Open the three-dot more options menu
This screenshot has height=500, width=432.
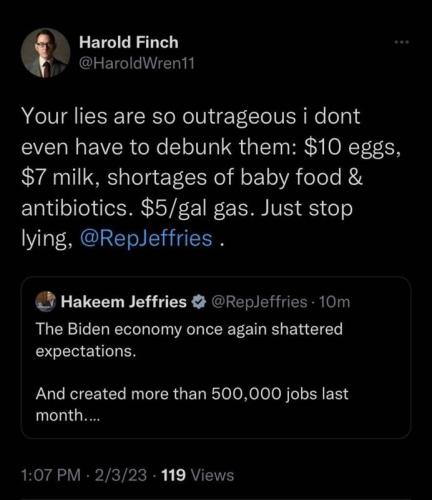click(x=401, y=42)
